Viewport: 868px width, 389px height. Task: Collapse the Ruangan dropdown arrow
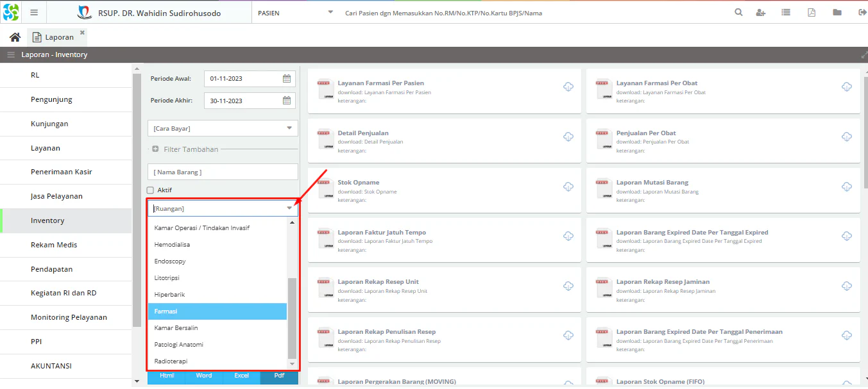click(x=289, y=208)
